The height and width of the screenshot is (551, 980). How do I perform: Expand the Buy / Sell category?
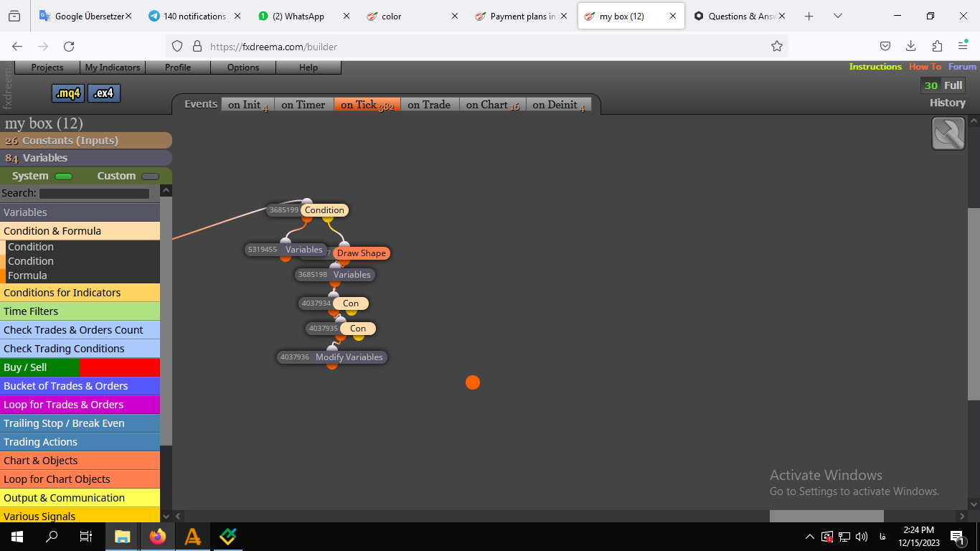coord(80,367)
